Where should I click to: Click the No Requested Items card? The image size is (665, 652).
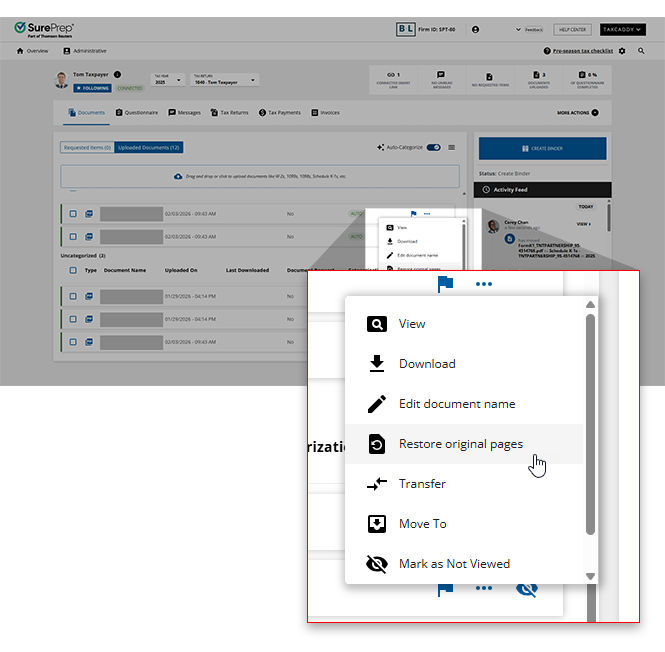tap(490, 80)
